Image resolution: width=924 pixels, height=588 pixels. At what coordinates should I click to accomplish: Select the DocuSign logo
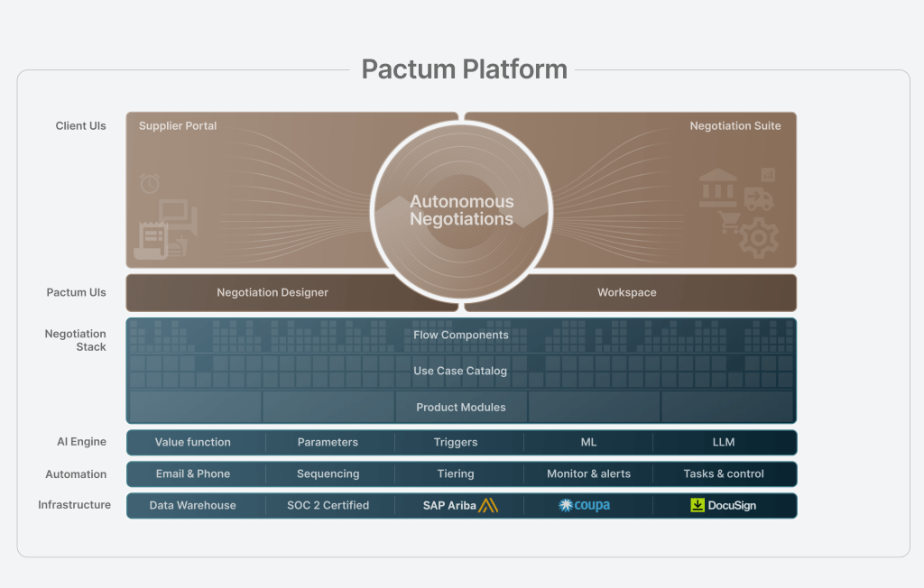(724, 505)
